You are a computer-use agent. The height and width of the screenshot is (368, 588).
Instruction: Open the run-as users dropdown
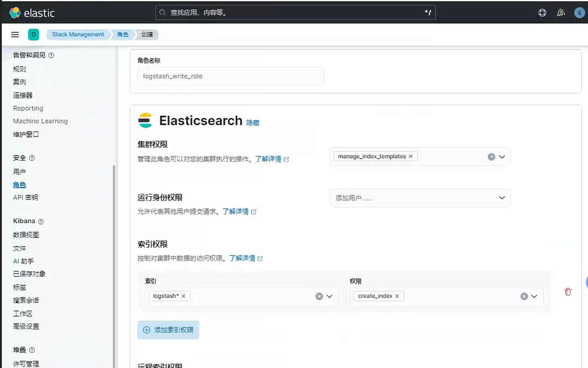coord(420,198)
